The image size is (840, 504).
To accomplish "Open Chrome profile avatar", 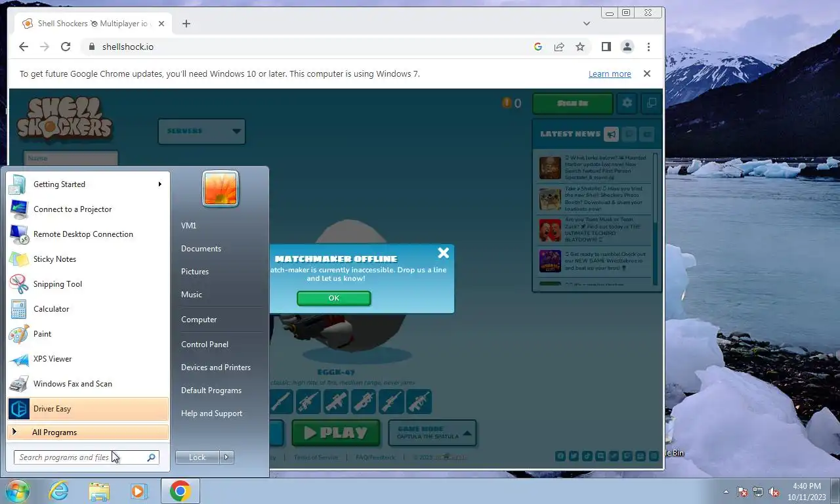I will [x=627, y=47].
